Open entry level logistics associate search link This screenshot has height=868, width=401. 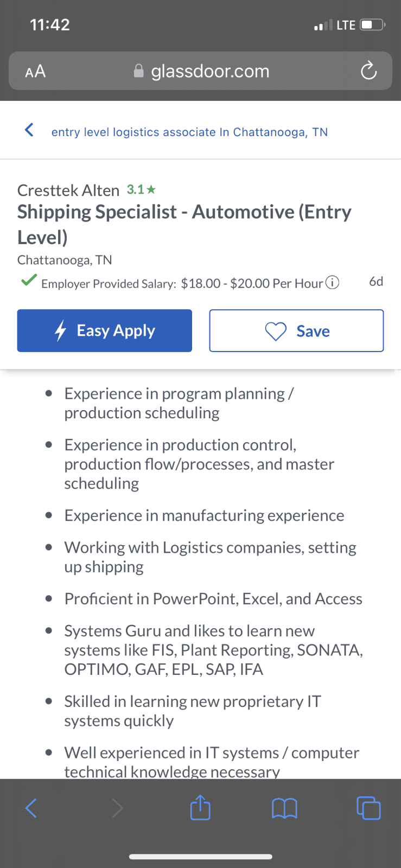pyautogui.click(x=189, y=132)
